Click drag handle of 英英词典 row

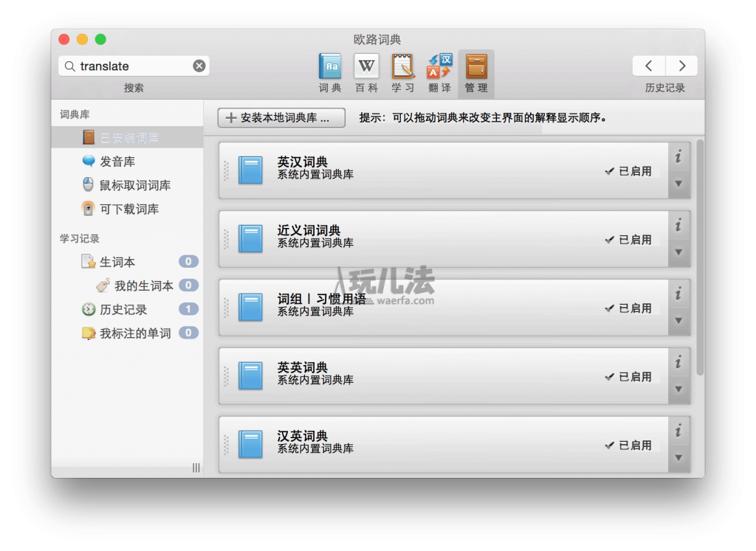pyautogui.click(x=226, y=376)
